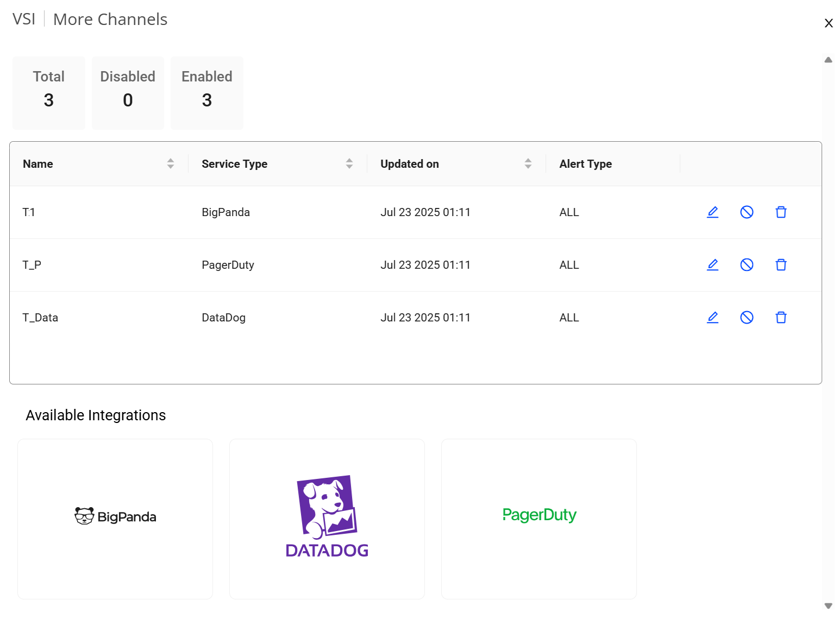Delete the T_Data DataDog channel
This screenshot has height=619, width=840.
click(781, 318)
